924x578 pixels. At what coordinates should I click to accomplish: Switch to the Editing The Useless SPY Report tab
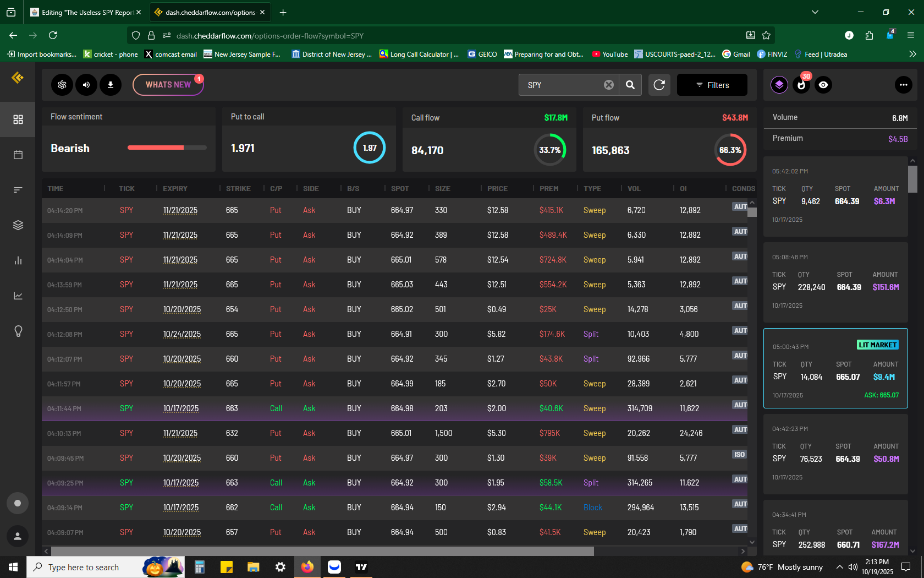85,12
